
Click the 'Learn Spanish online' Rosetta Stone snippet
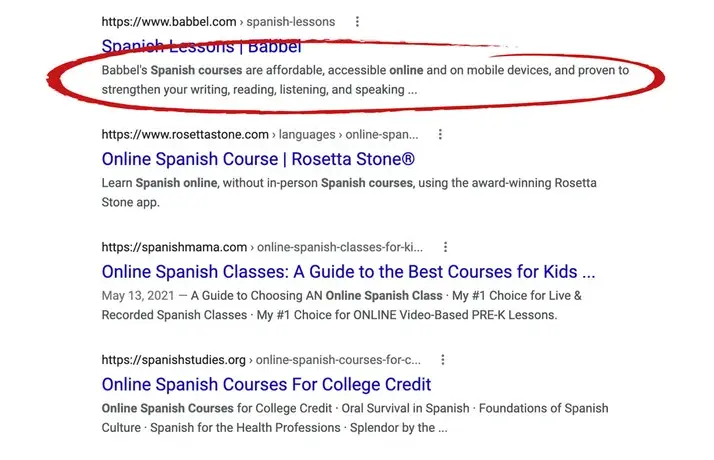point(349,192)
